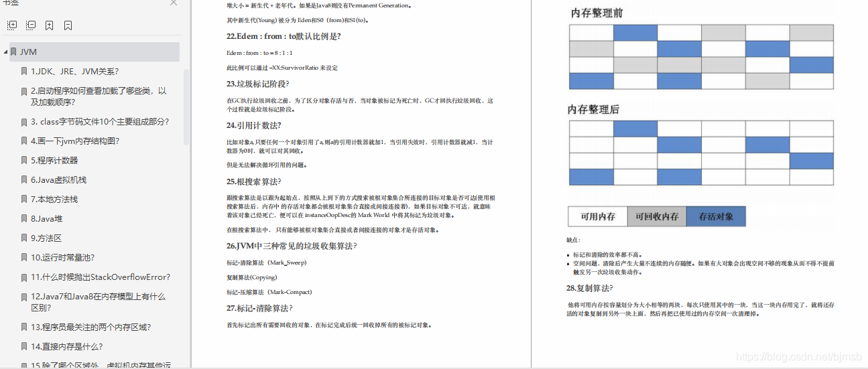This screenshot has width=868, height=369.
Task: Click bookmark icon for 12.Java7和Java8
Action: (24, 297)
